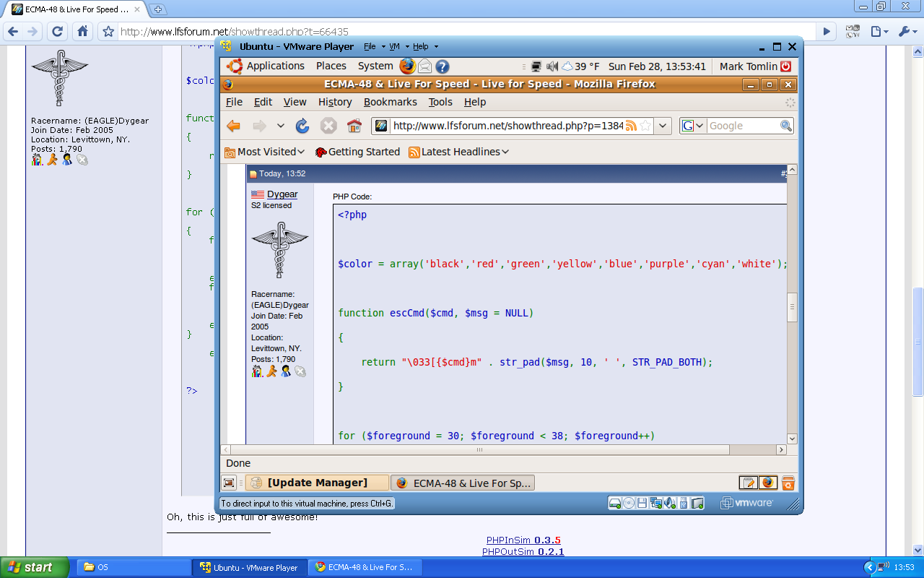
Task: Click Chrome's Go arrow beside address bar
Action: 827,31
